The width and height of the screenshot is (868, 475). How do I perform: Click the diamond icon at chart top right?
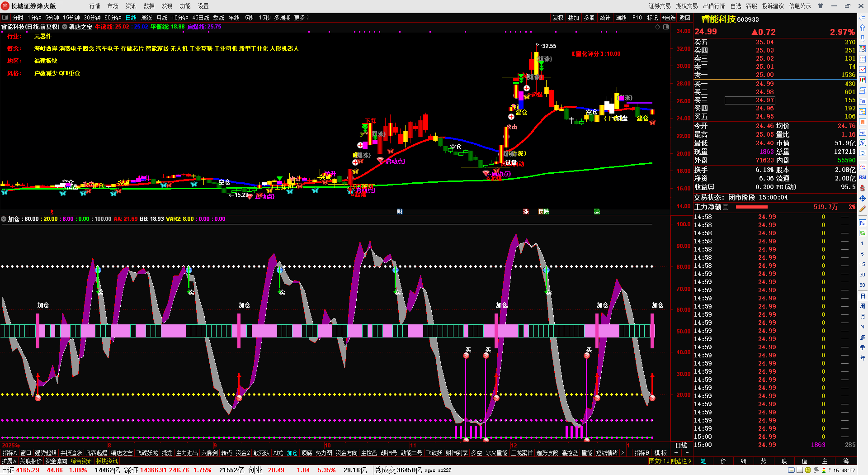click(658, 27)
